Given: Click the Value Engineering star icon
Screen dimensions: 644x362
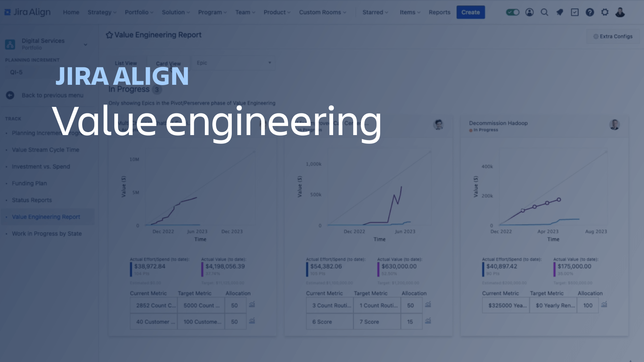Looking at the screenshot, I should [x=109, y=35].
